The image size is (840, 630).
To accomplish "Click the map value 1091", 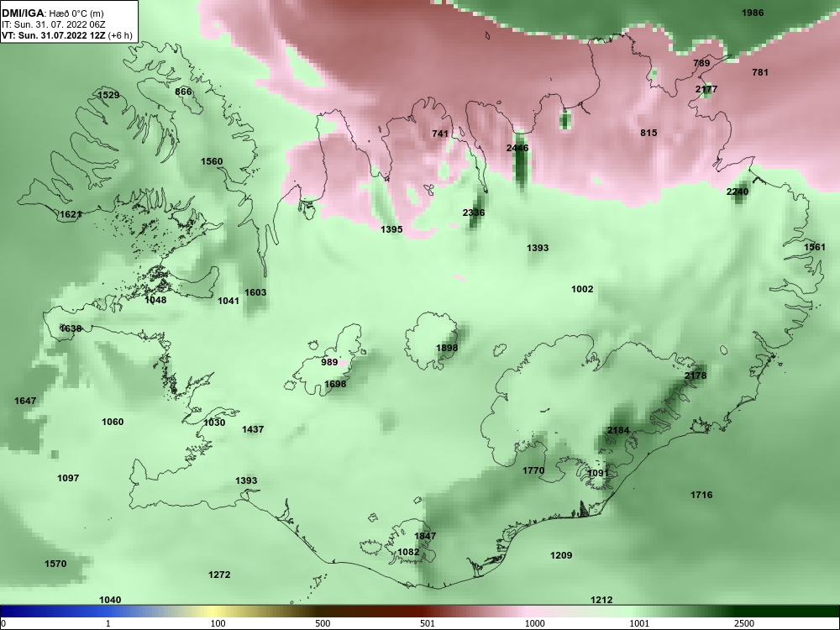I will click(598, 473).
